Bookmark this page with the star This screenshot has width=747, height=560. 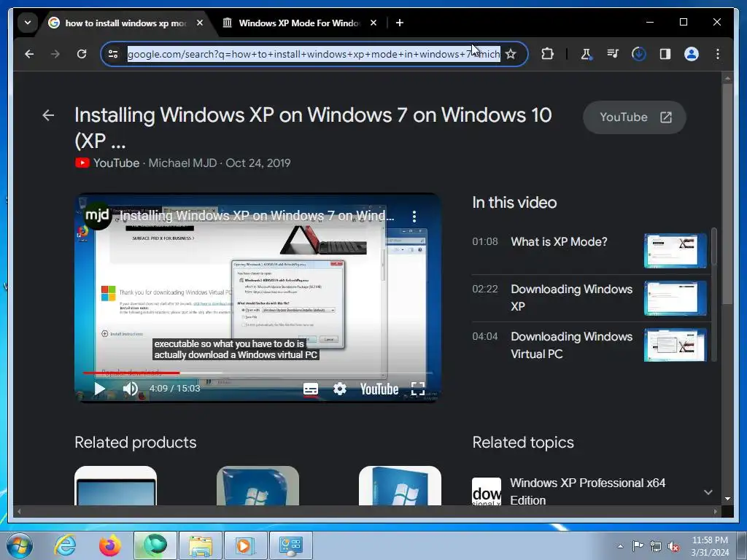tap(511, 54)
